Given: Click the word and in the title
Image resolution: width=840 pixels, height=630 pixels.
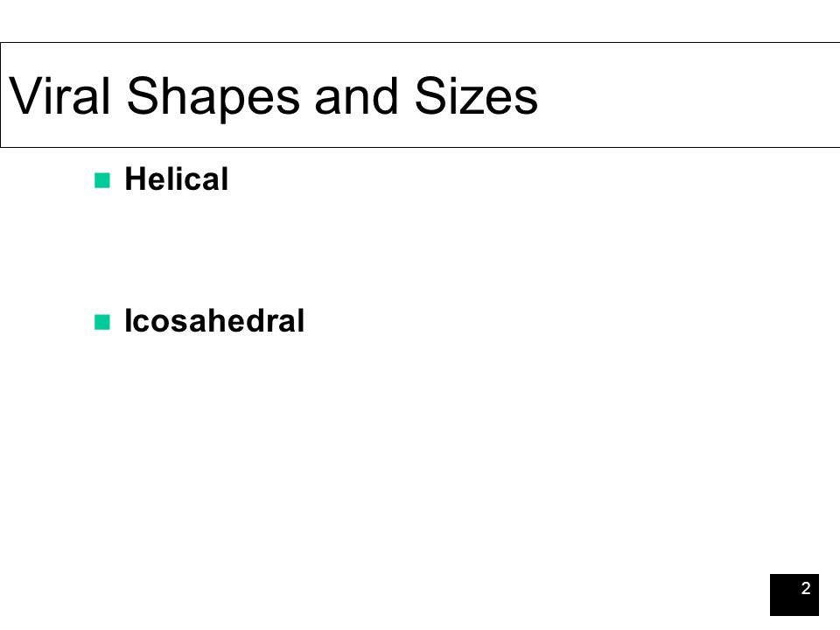Looking at the screenshot, I should point(356,96).
